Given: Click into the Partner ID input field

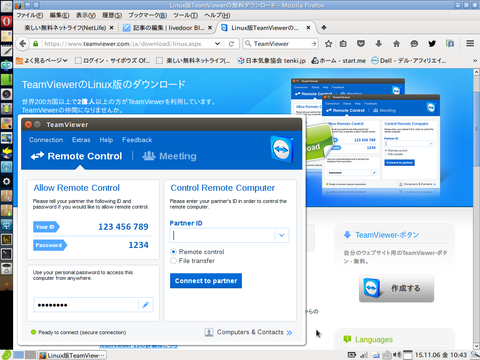Looking at the screenshot, I should coord(222,235).
